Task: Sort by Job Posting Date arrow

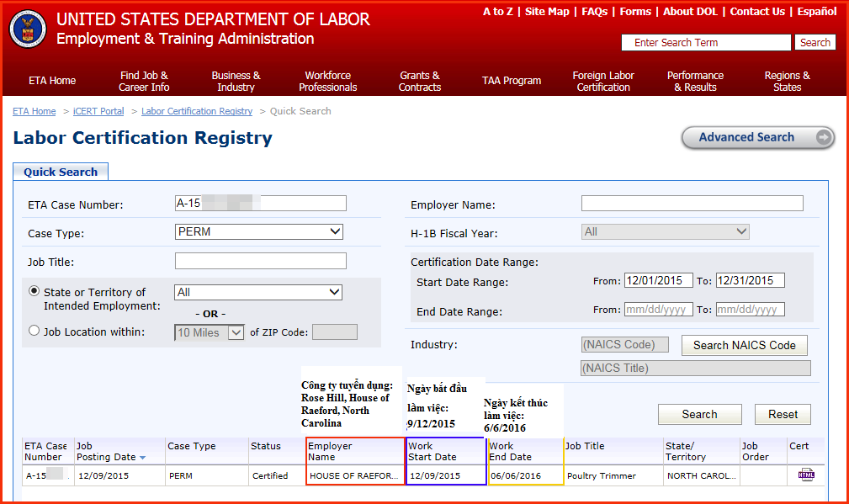Action: (x=142, y=458)
